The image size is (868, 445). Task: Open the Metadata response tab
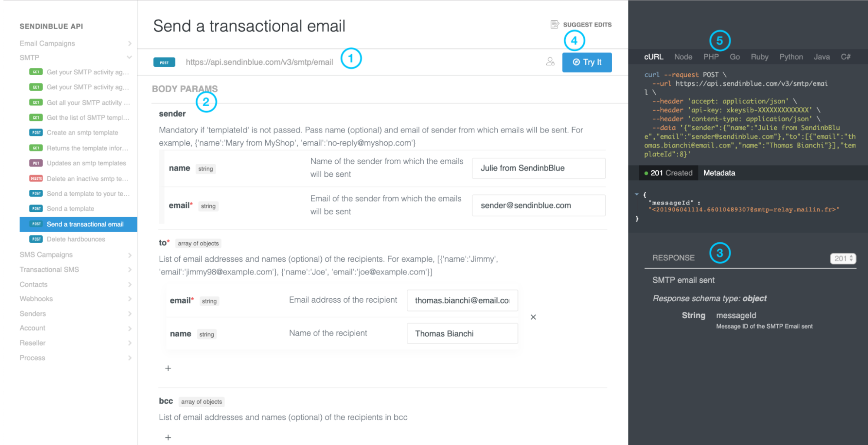pyautogui.click(x=719, y=173)
